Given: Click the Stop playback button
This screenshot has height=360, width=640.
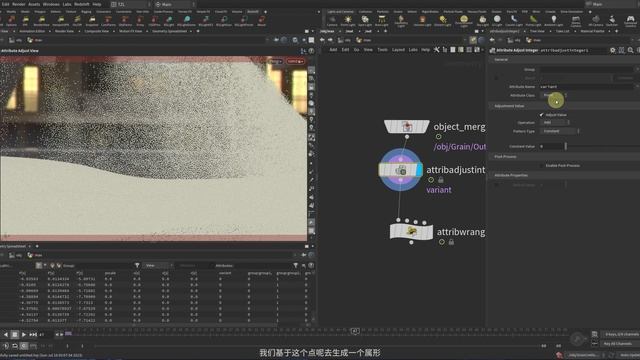Looking at the screenshot, I should 15,335.
